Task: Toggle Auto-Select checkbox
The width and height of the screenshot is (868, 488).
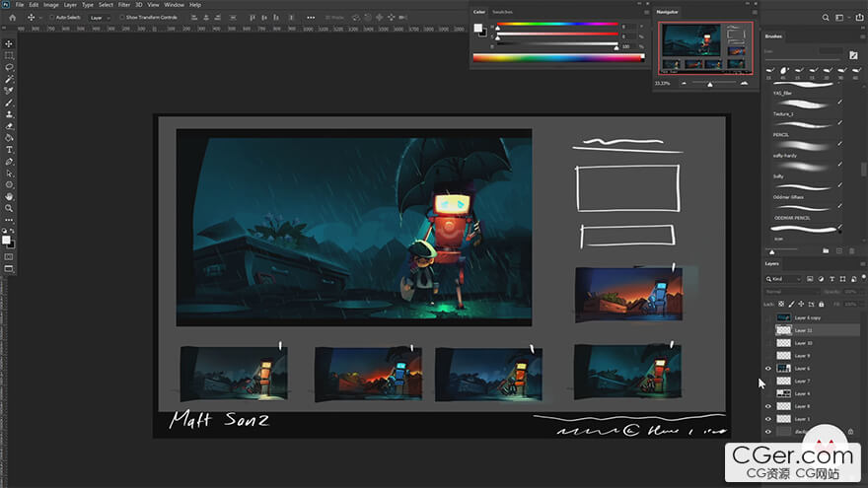Action: tap(51, 18)
